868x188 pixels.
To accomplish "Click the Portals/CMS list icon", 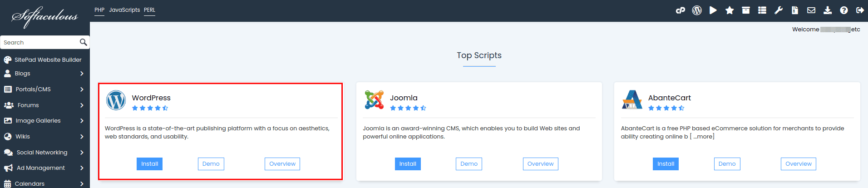I will tap(8, 89).
